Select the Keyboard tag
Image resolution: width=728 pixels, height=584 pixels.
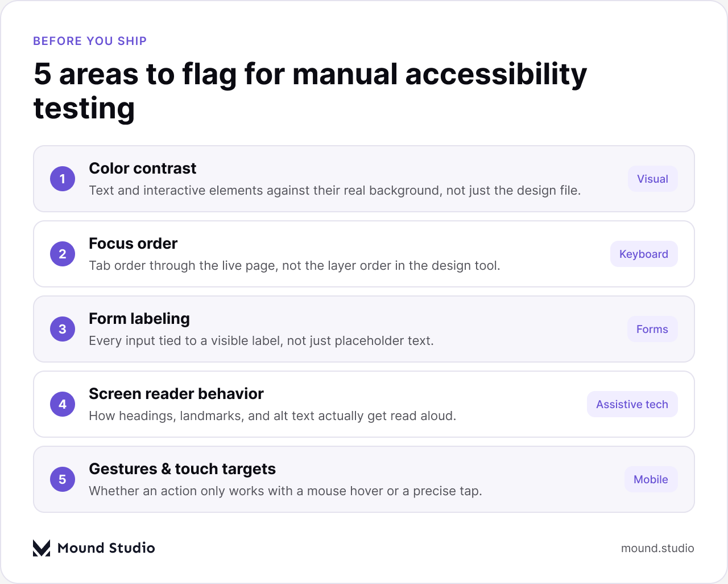[644, 254]
